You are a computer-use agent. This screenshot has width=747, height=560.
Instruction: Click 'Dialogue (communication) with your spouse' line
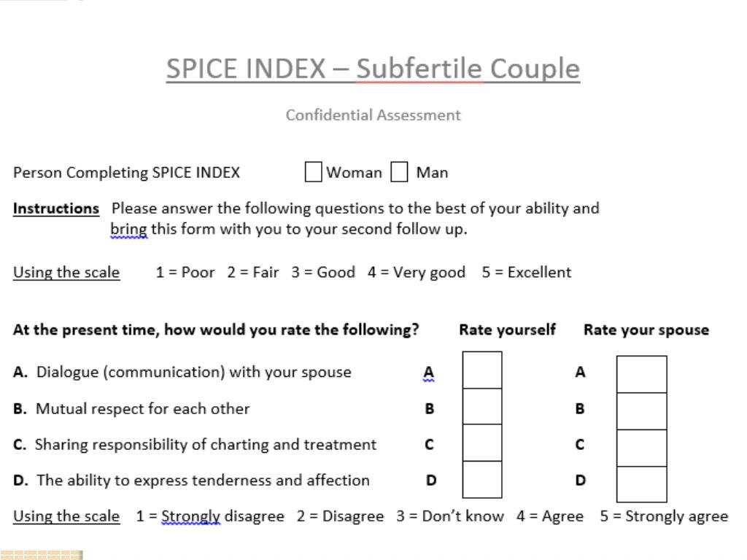point(182,372)
